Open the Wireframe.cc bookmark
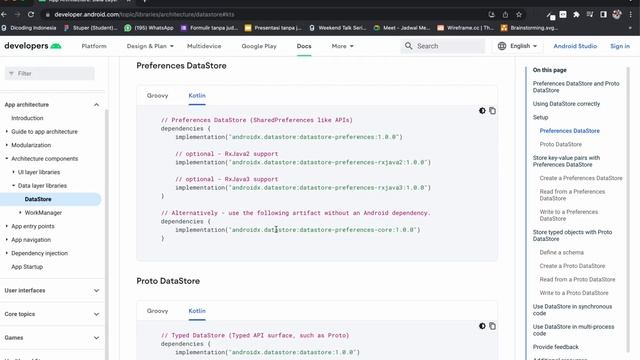 tap(465, 28)
